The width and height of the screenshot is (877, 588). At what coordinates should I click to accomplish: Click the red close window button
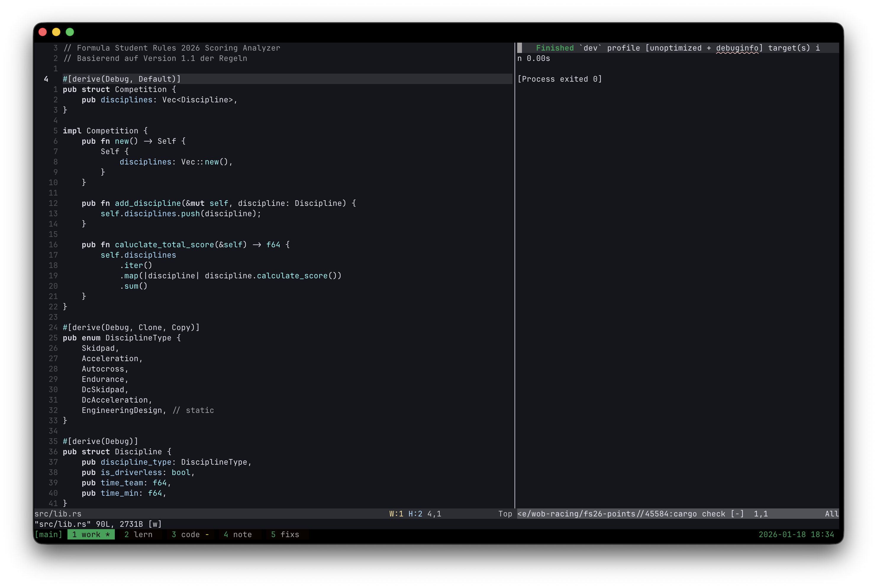click(x=43, y=32)
